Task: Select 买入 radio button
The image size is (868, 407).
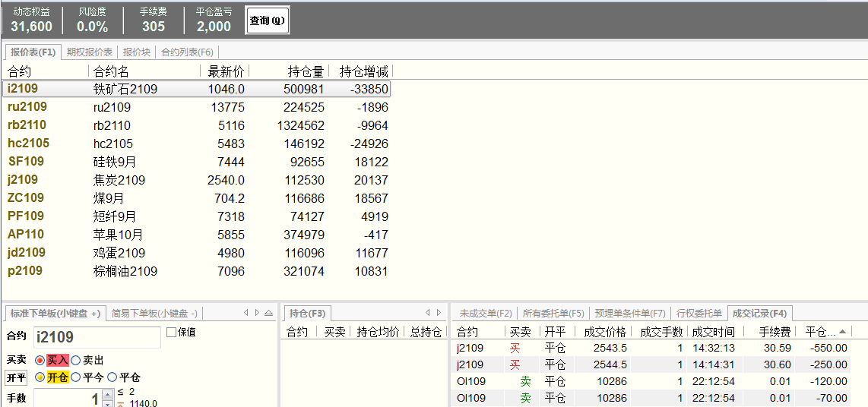Action: (x=40, y=360)
